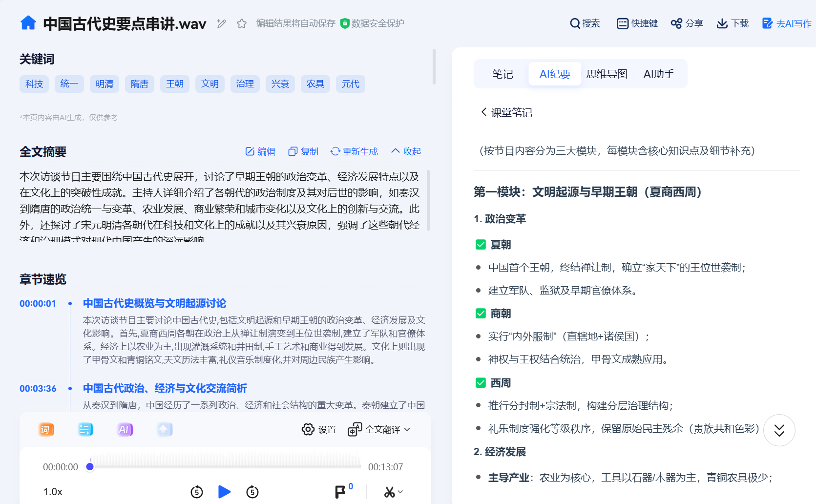Collapse the summary with 收起
The image size is (816, 504).
coord(406,151)
